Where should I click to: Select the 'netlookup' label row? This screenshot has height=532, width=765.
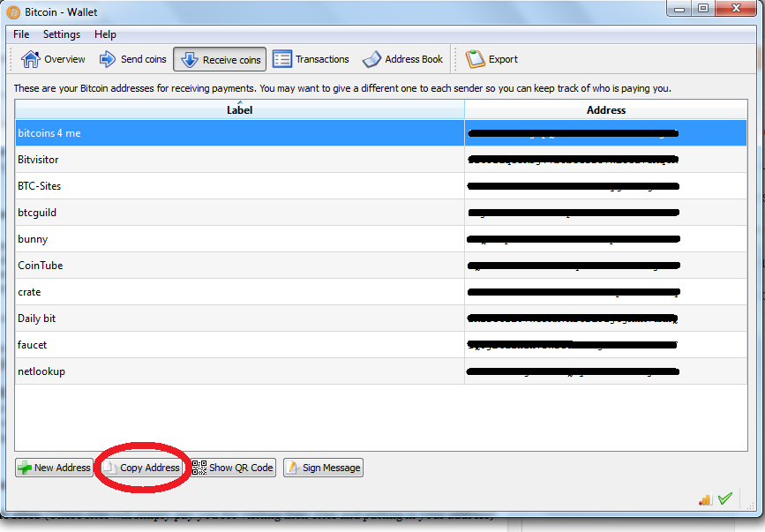pos(239,371)
